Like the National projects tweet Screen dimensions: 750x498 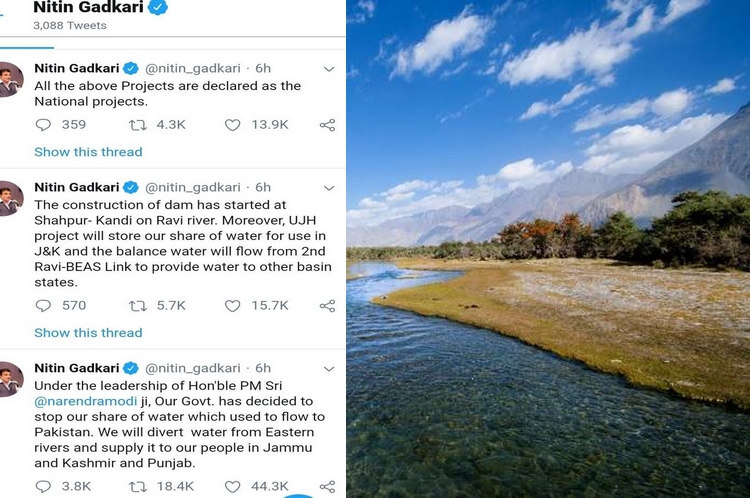click(232, 125)
